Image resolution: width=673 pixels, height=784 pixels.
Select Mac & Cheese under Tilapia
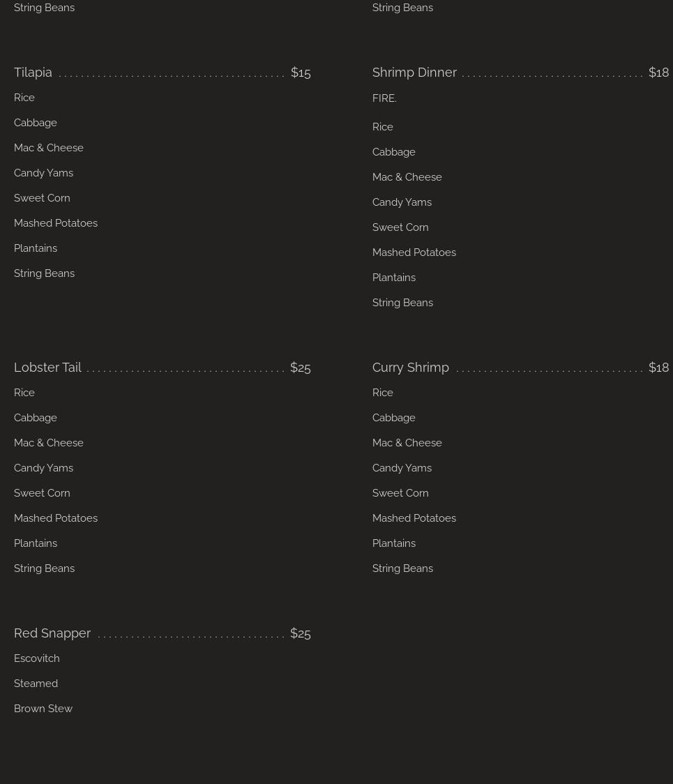tap(49, 148)
